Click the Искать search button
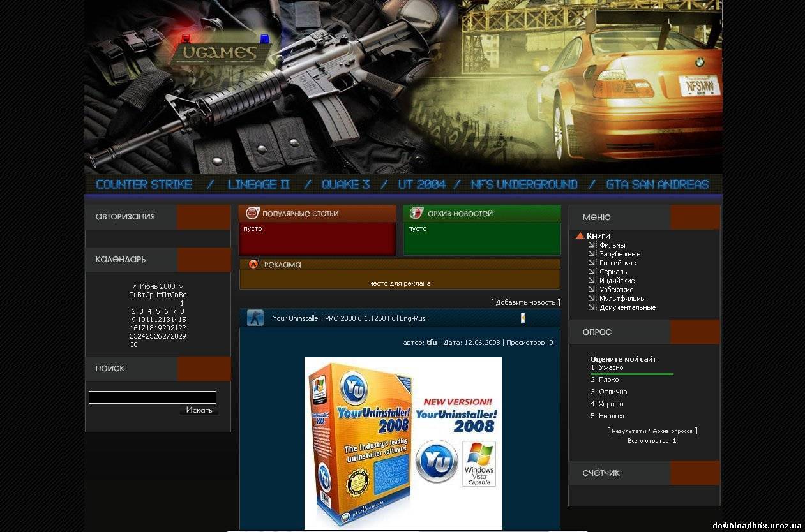 pos(199,410)
